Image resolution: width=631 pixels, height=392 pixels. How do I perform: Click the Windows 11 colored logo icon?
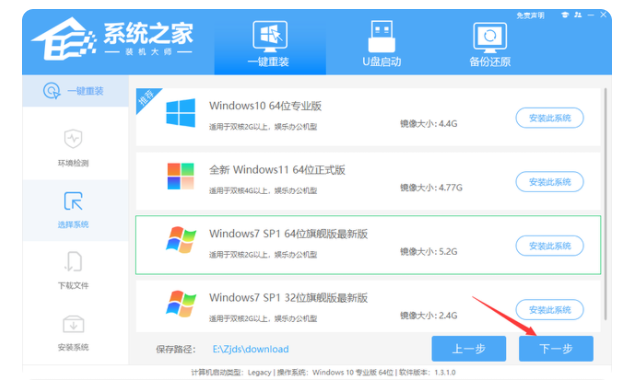point(181,176)
